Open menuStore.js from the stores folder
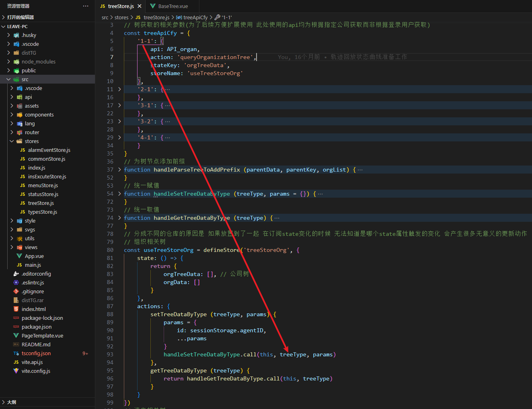 [43, 186]
